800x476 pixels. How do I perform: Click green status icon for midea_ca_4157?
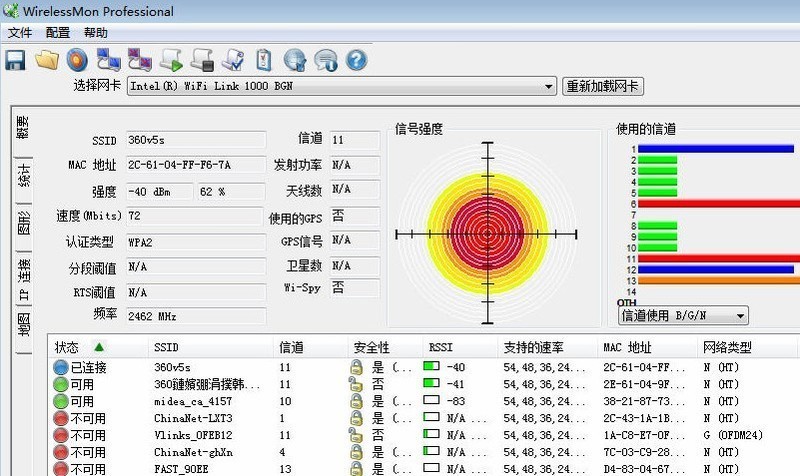point(61,401)
